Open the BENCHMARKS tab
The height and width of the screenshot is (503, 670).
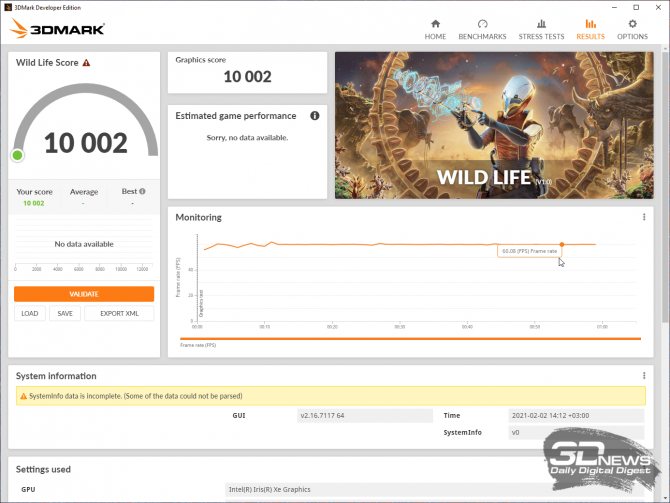click(x=482, y=29)
